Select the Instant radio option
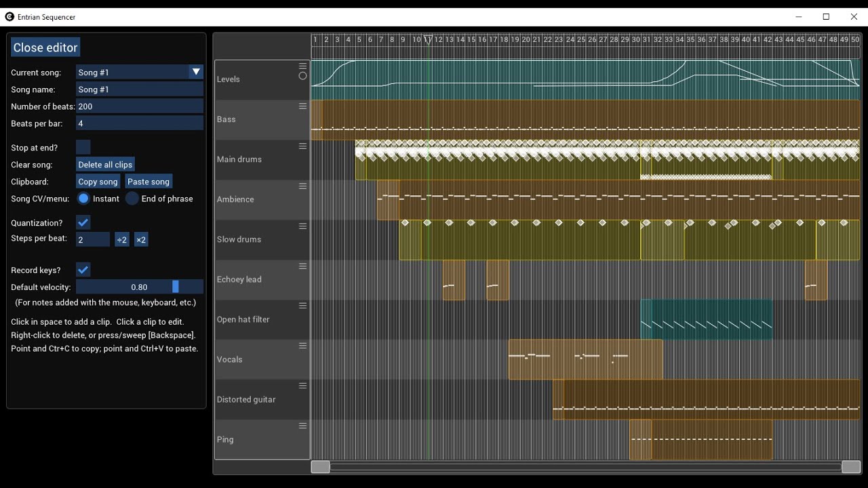 tap(83, 199)
